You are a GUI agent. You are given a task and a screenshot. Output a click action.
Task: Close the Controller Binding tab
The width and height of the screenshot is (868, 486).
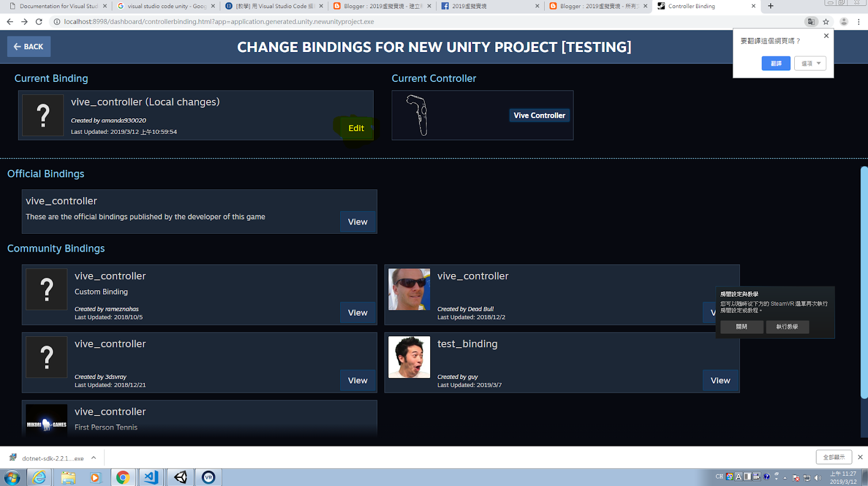point(753,6)
